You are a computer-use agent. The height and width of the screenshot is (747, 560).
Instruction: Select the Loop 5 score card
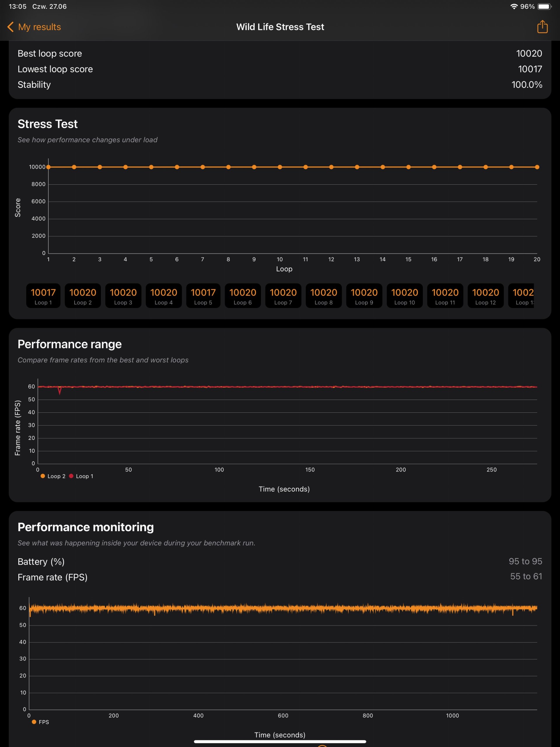[x=203, y=295]
